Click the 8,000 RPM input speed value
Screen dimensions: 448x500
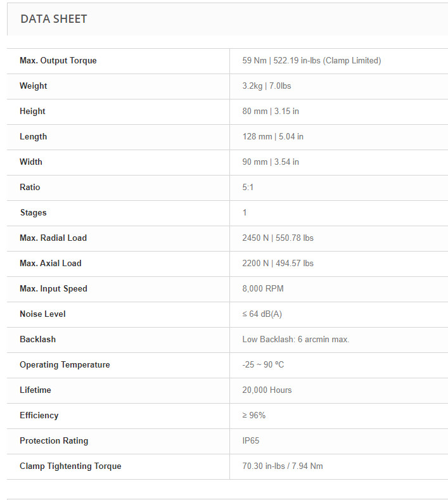tap(263, 288)
